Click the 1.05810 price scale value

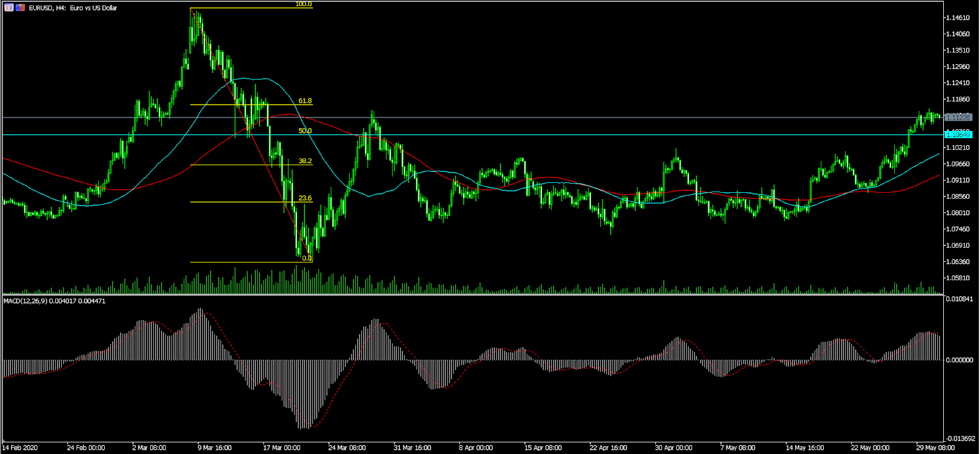pos(958,278)
